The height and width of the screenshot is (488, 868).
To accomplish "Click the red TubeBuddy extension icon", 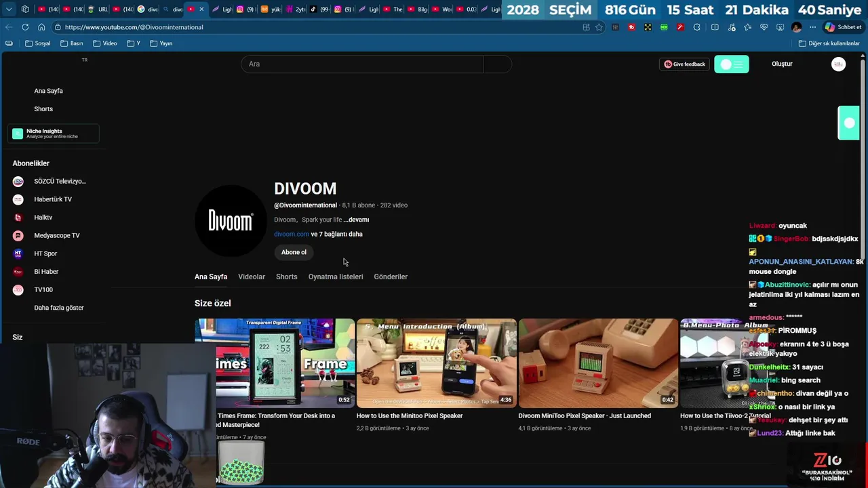I will pos(631,27).
